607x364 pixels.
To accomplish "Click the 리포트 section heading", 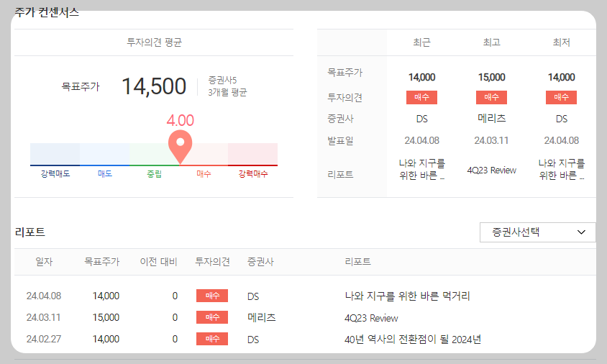I will (x=29, y=232).
